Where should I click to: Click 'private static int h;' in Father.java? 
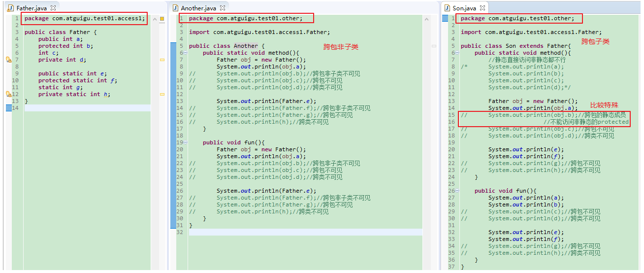click(x=74, y=94)
